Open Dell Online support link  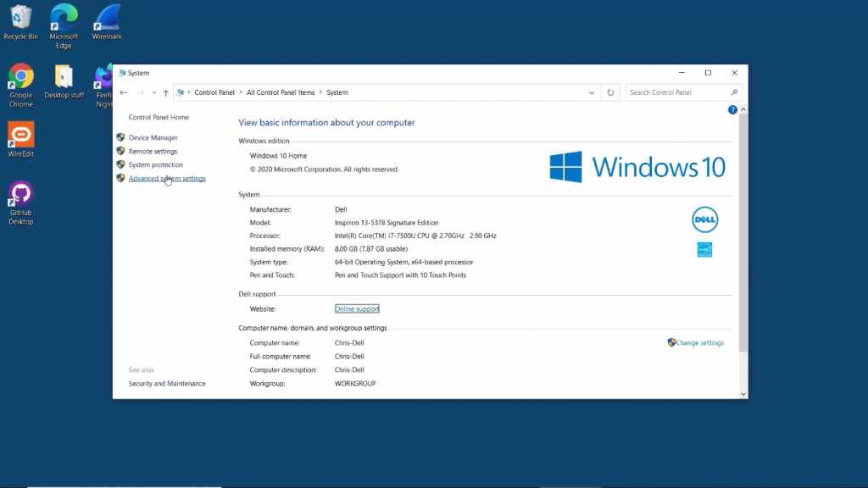click(357, 308)
